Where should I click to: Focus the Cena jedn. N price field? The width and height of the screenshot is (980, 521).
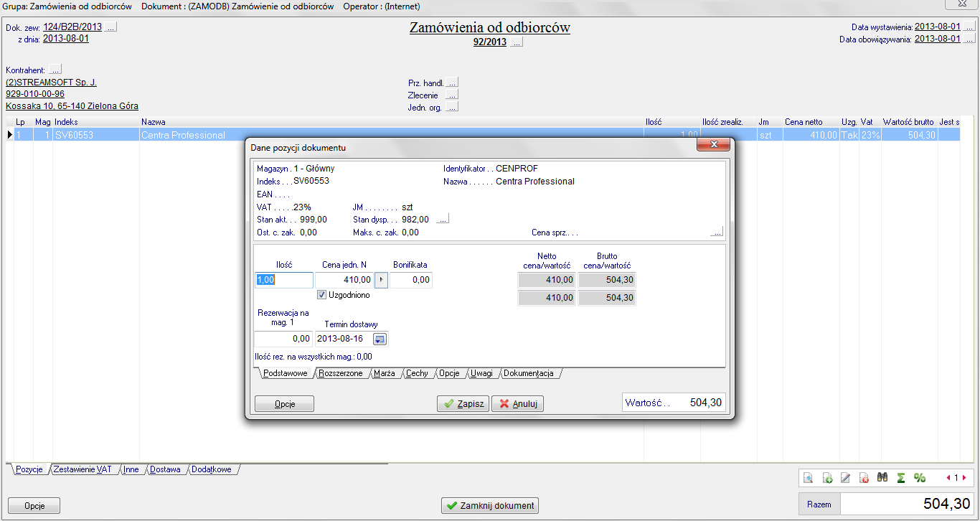point(345,280)
